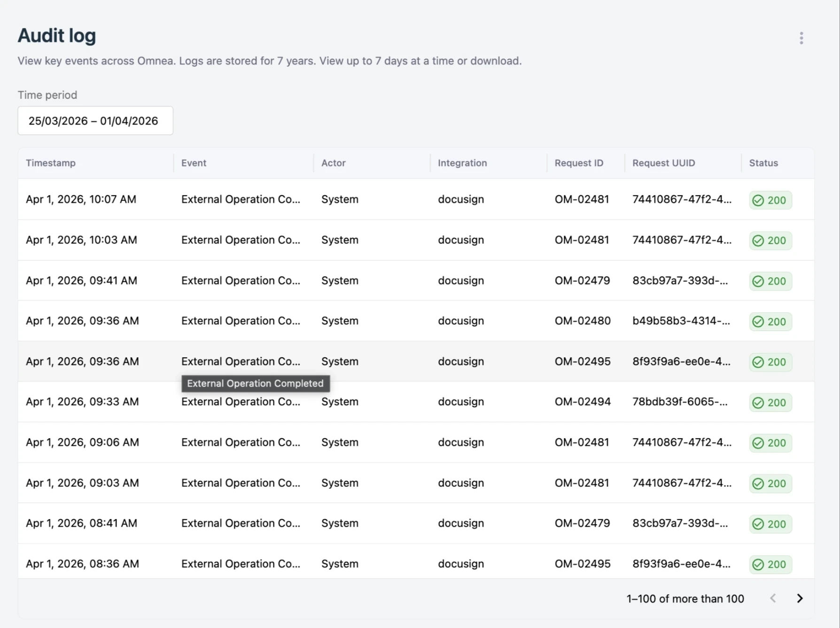Click UUID b49b58b3-4314 cell
This screenshot has height=628, width=840.
681,321
